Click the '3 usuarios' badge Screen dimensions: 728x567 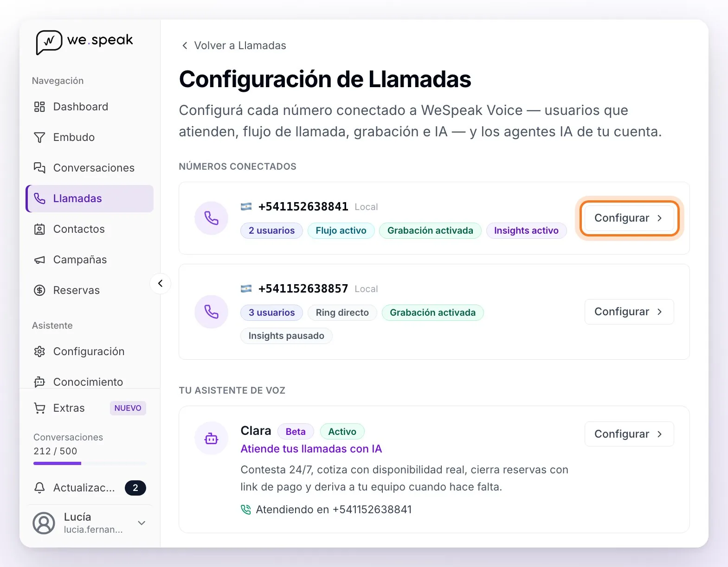coord(271,312)
